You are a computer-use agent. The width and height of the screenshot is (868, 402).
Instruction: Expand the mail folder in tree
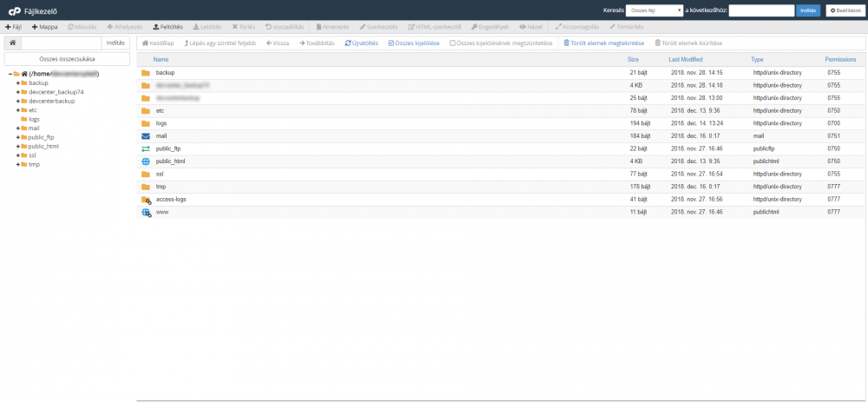pyautogui.click(x=17, y=128)
